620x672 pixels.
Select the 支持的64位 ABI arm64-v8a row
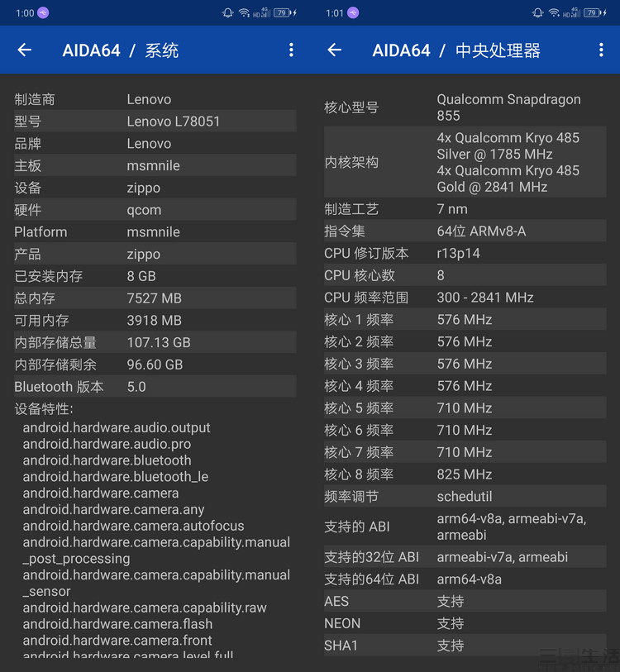(x=465, y=579)
